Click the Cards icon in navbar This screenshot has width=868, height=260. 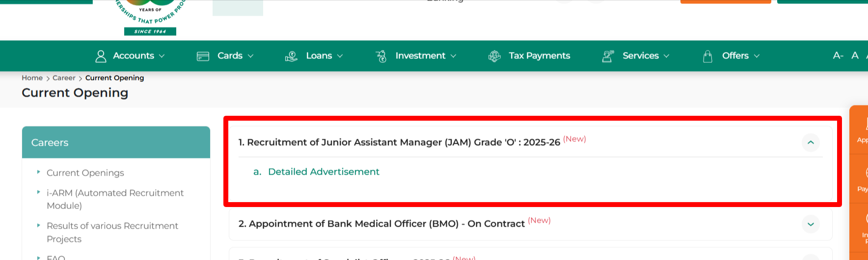tap(203, 56)
